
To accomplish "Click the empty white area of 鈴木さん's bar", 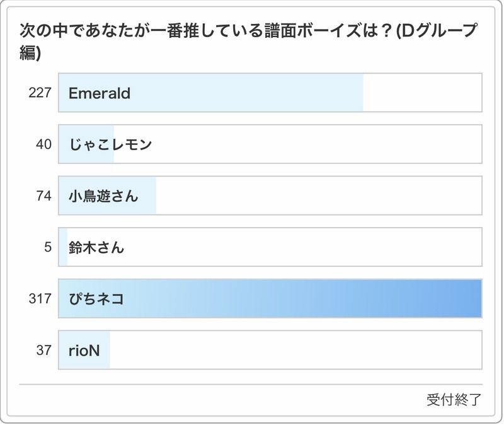I will [302, 247].
